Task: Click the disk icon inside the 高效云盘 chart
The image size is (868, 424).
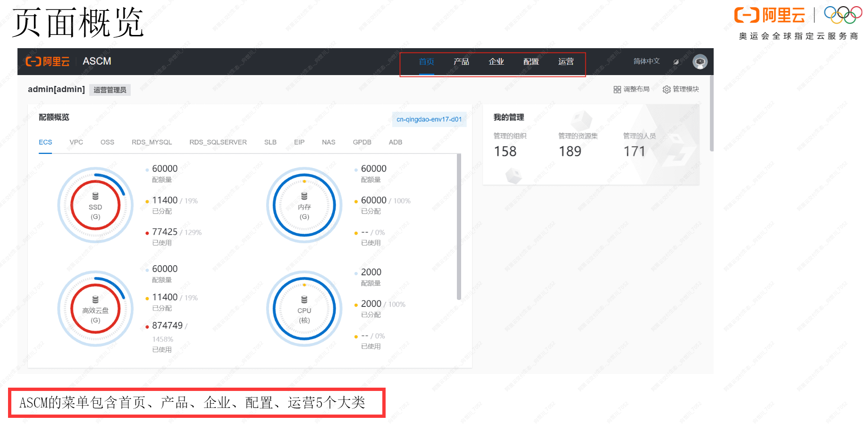Action: coord(95,299)
